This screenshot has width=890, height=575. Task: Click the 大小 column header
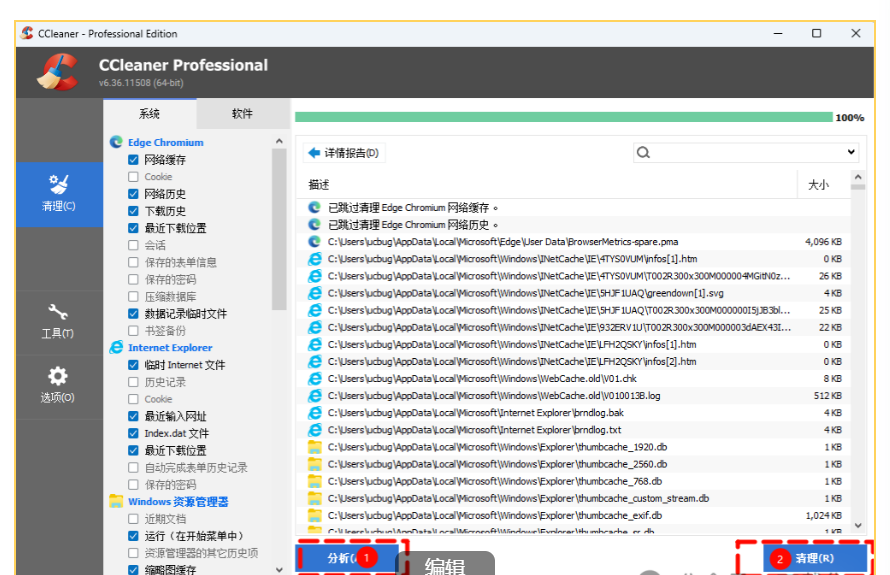(x=818, y=185)
